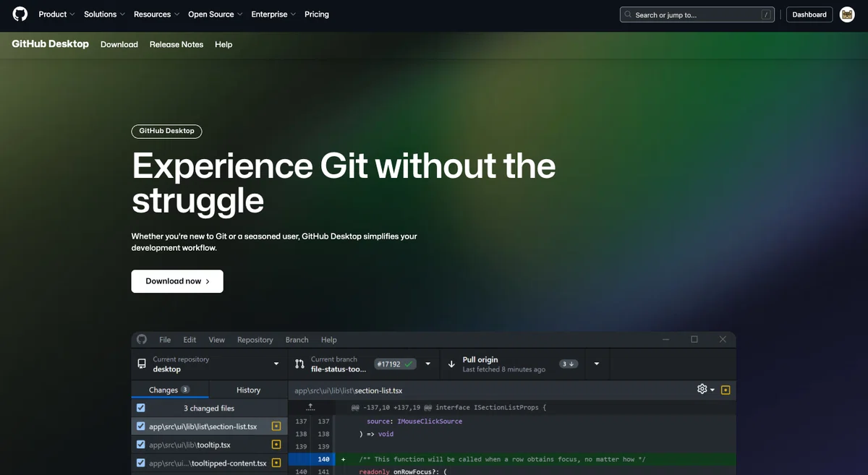The height and width of the screenshot is (475, 868).
Task: Select the tooltipped-content.tsx file row
Action: (x=209, y=463)
